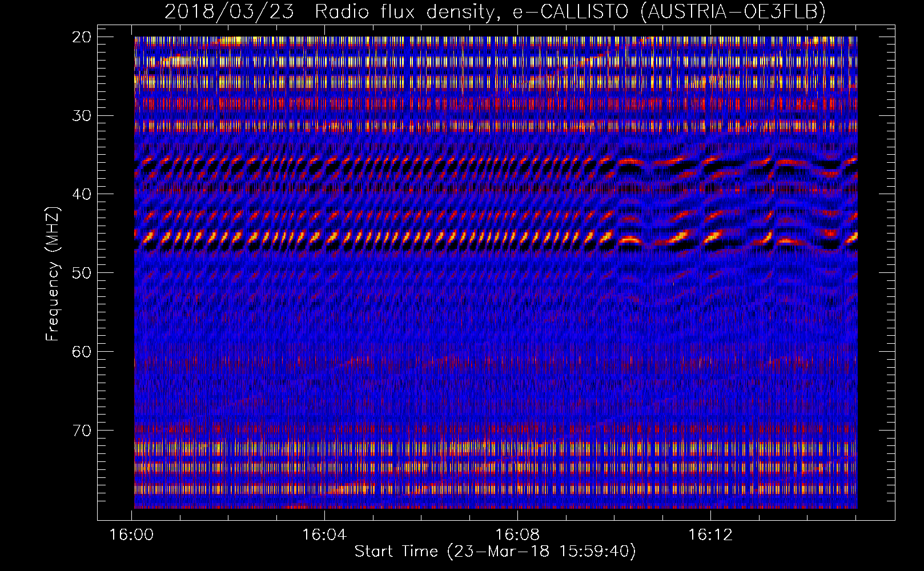Viewport: 924px width, 571px height.
Task: Click the 50 frequency tick label
Action: tap(82, 273)
